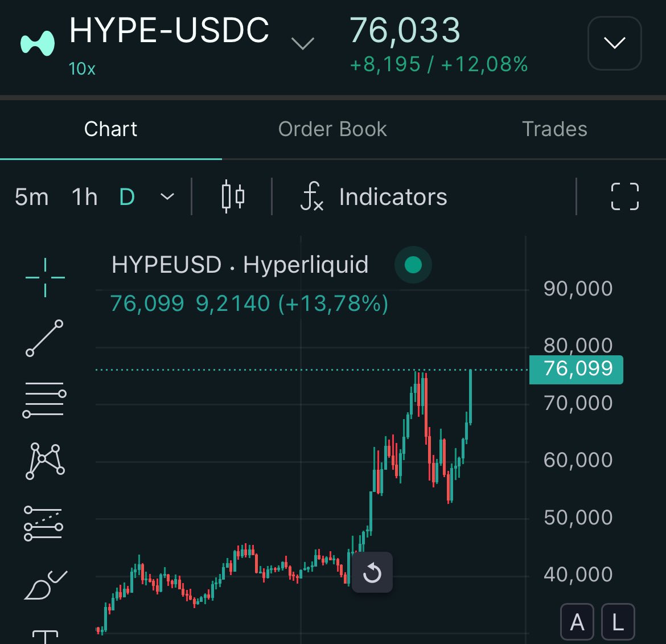Select the trend line drawing tool

point(44,338)
